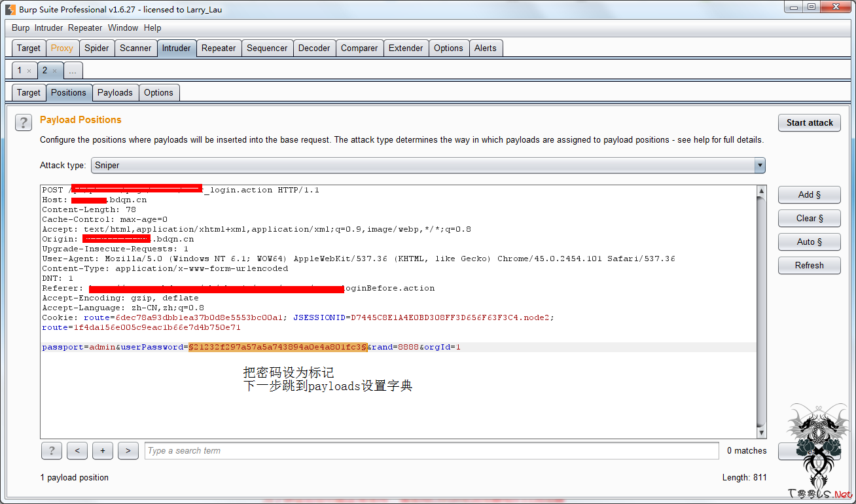
Task: Click the Payload Positions help question-mark icon
Action: [24, 122]
